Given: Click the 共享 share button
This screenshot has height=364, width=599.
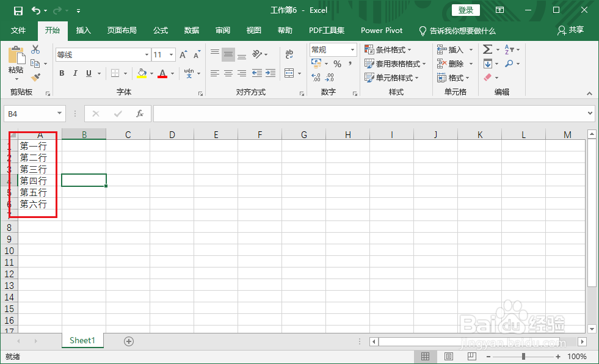Looking at the screenshot, I should click(571, 30).
